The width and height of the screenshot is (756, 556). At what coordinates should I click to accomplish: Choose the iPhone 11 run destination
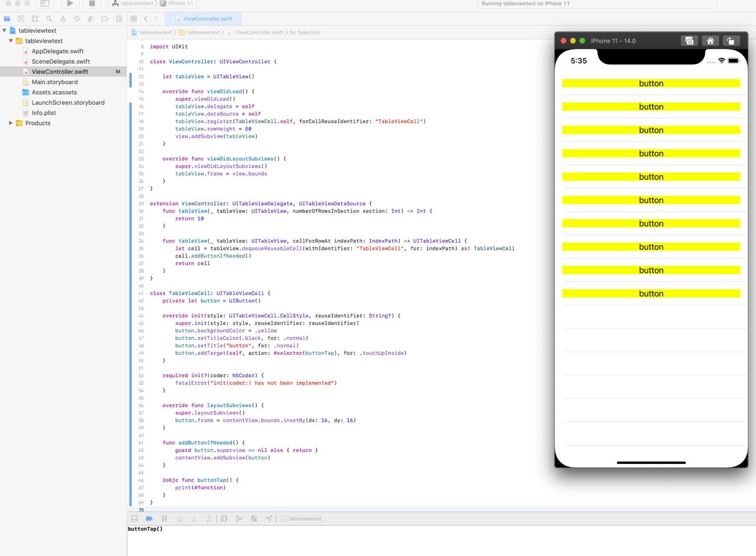(177, 4)
